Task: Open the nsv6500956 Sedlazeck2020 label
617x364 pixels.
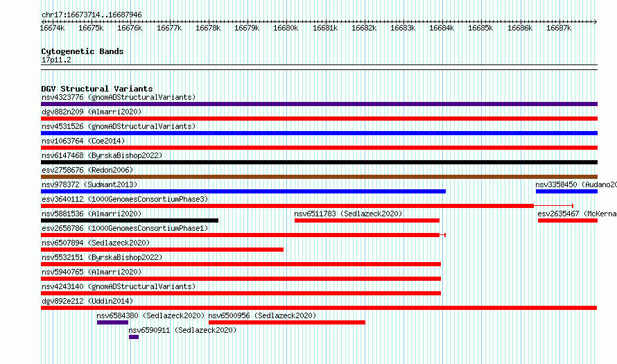Action: (262, 315)
